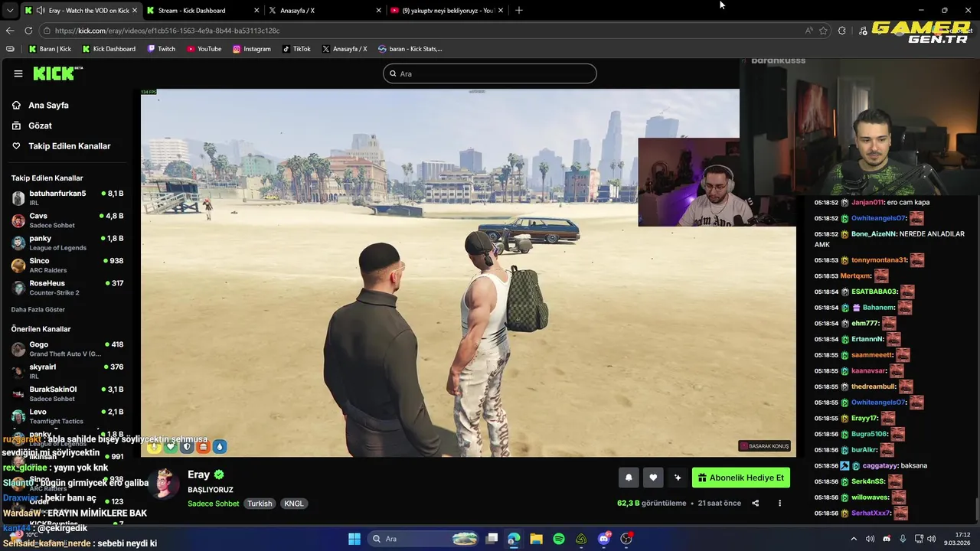Click the Windows taskbar search box

coord(423,539)
